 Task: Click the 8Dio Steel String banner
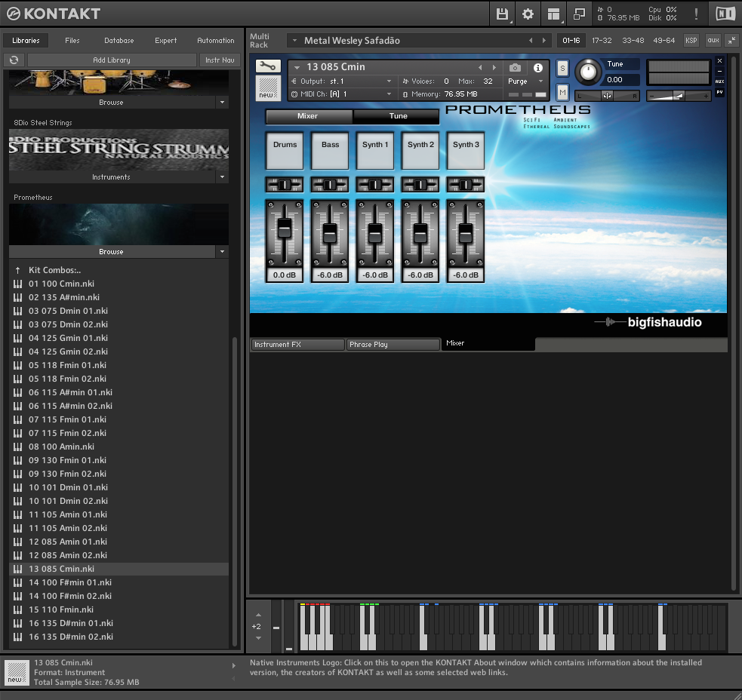coord(119,149)
